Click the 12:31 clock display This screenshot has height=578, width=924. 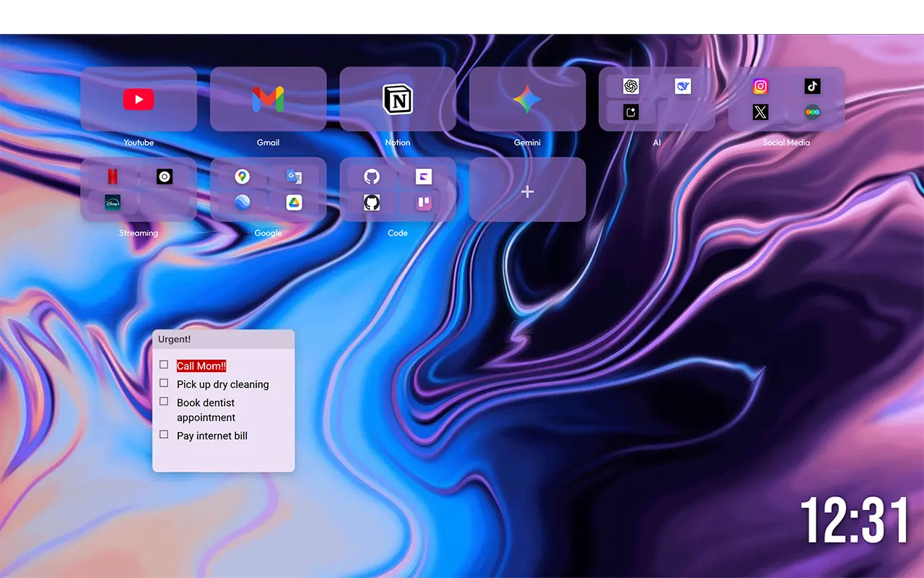[855, 520]
